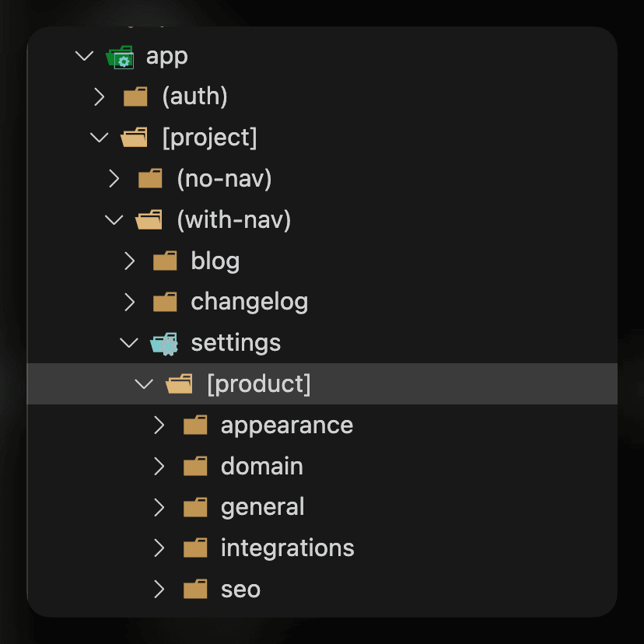Collapse the settings folder chevron
Screen dimensions: 644x644
tap(128, 343)
